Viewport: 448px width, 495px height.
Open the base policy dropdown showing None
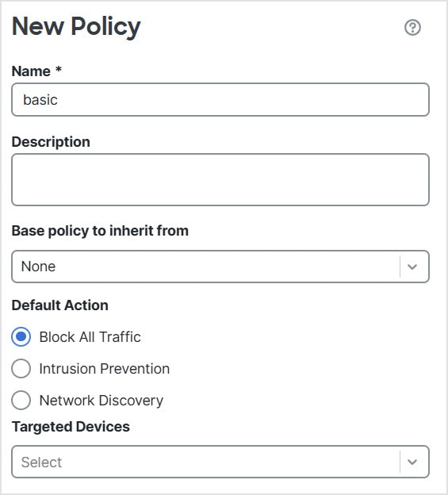pos(220,267)
